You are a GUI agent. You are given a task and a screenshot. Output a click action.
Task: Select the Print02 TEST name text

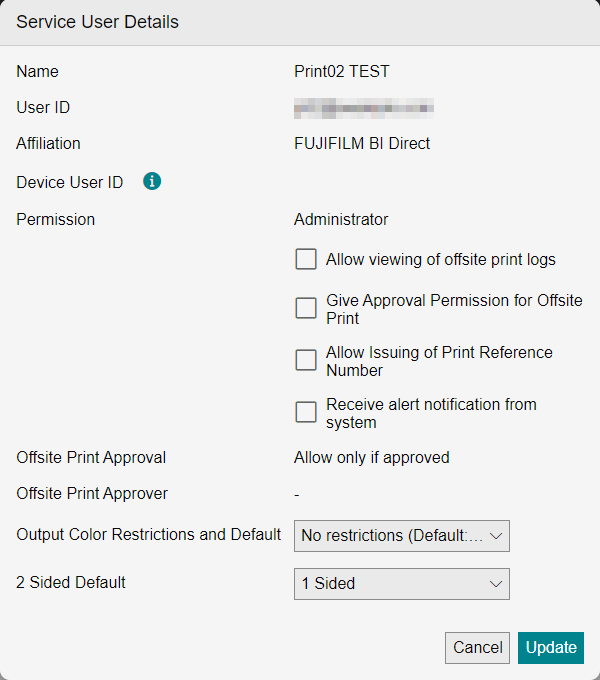342,72
